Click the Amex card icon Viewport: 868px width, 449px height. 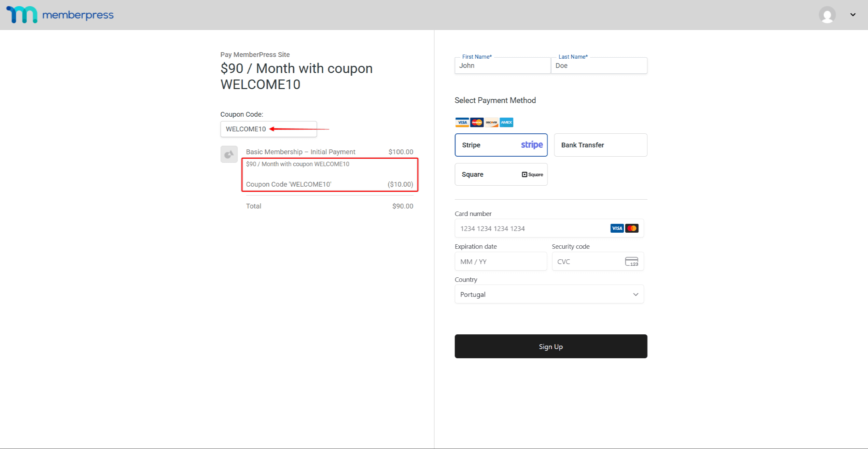[506, 122]
